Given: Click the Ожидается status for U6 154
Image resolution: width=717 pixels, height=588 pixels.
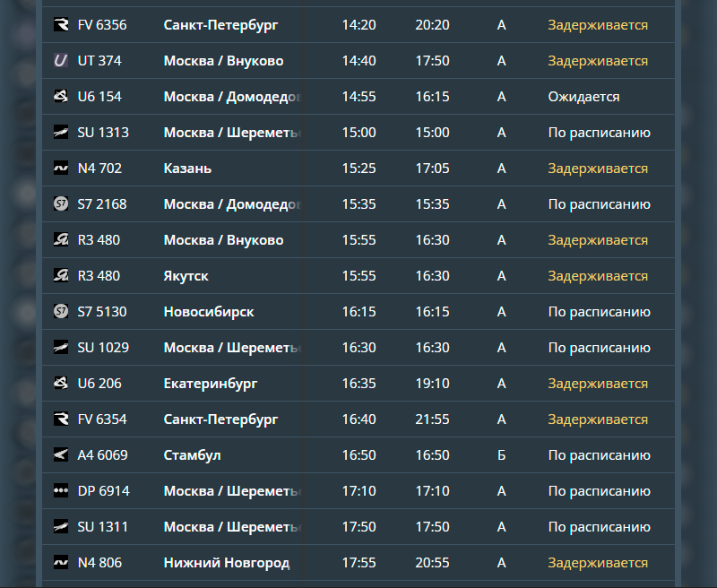Looking at the screenshot, I should coord(583,97).
